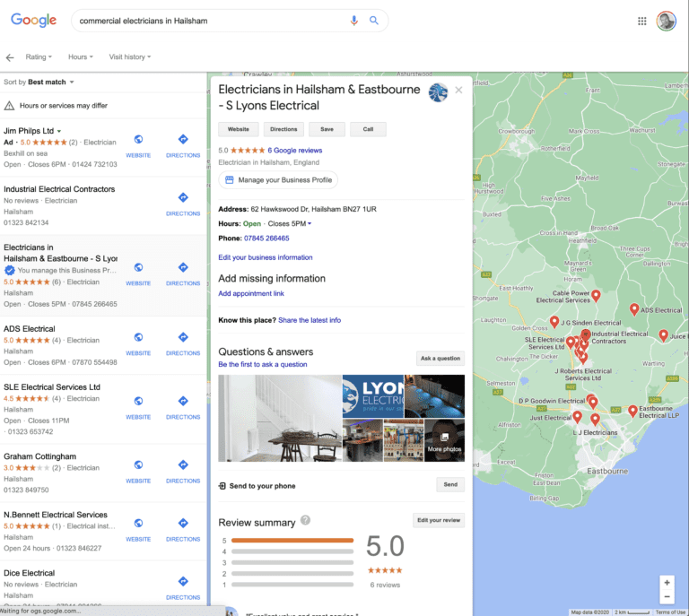
Task: Click the Hours or services warning icon
Action: click(x=9, y=106)
